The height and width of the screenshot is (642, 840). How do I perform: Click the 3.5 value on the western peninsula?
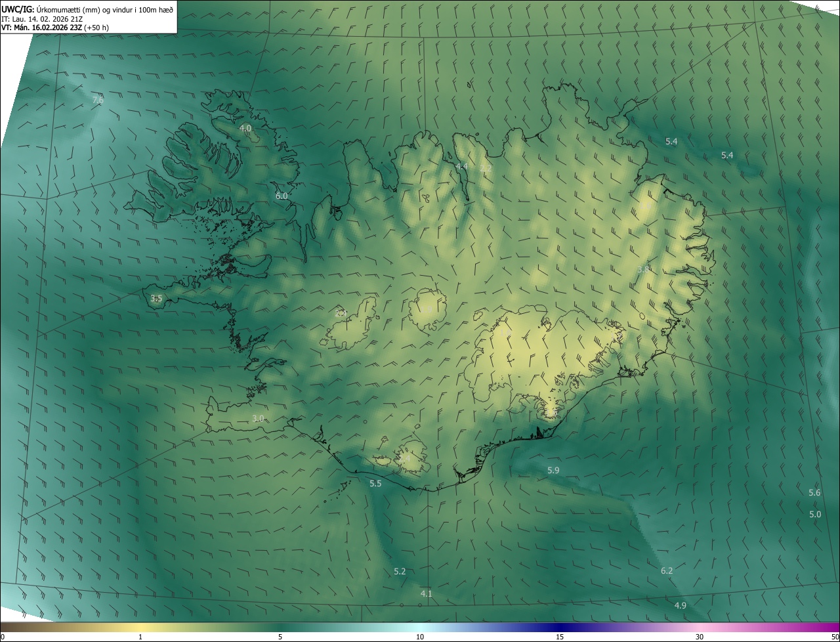(x=156, y=299)
